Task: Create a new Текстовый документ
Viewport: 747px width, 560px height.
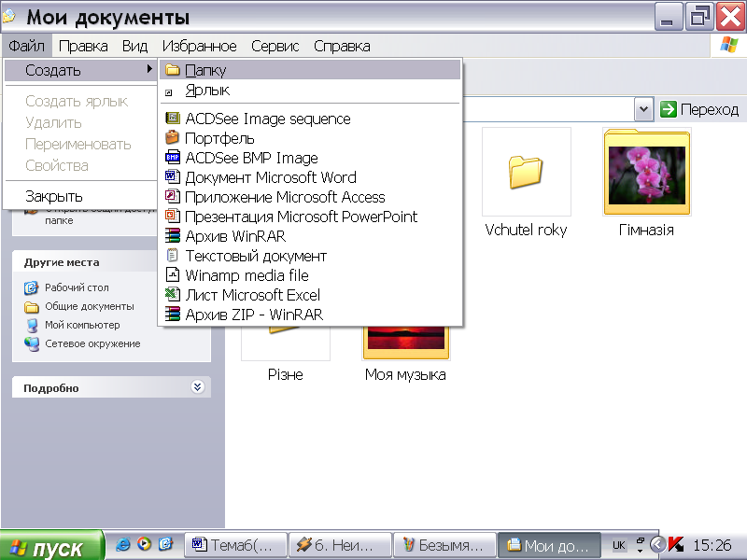Action: (x=311, y=256)
